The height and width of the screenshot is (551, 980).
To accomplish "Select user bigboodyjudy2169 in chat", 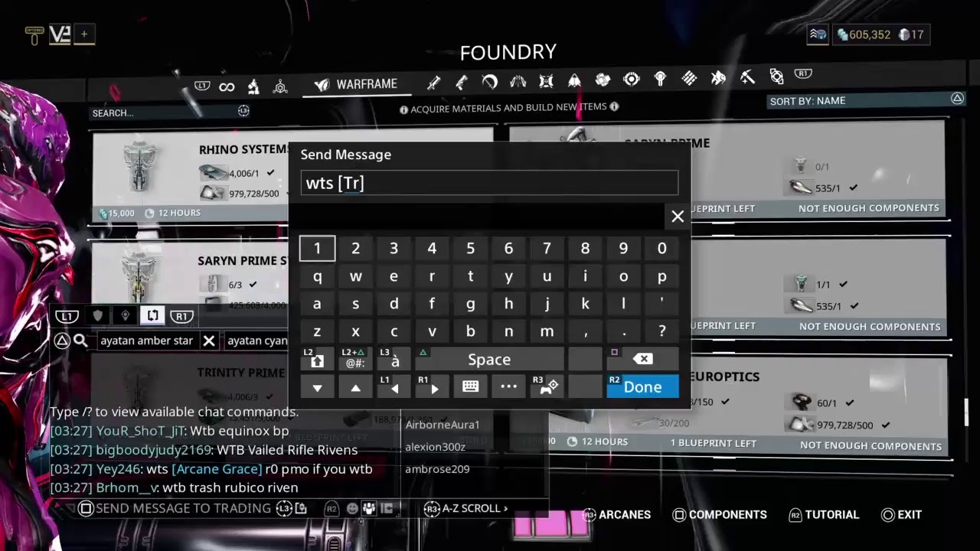I will (x=153, y=450).
